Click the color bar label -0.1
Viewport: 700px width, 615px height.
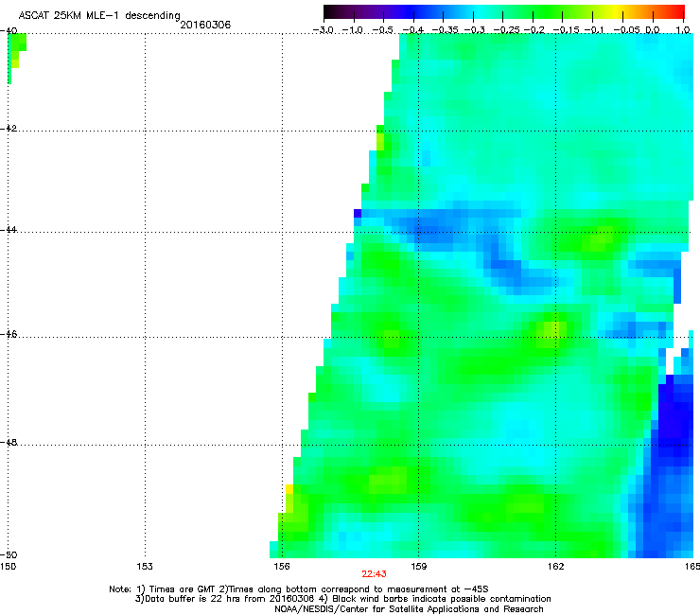coord(594,30)
